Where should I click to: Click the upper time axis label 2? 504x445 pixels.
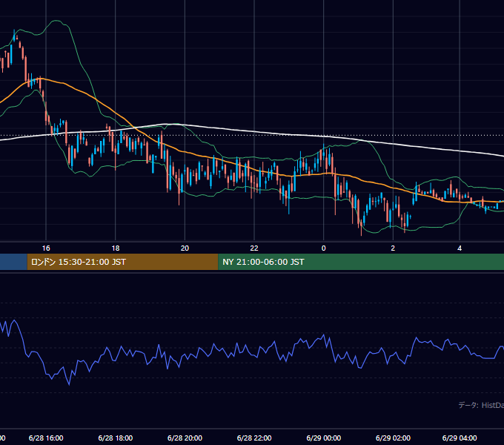pos(393,248)
